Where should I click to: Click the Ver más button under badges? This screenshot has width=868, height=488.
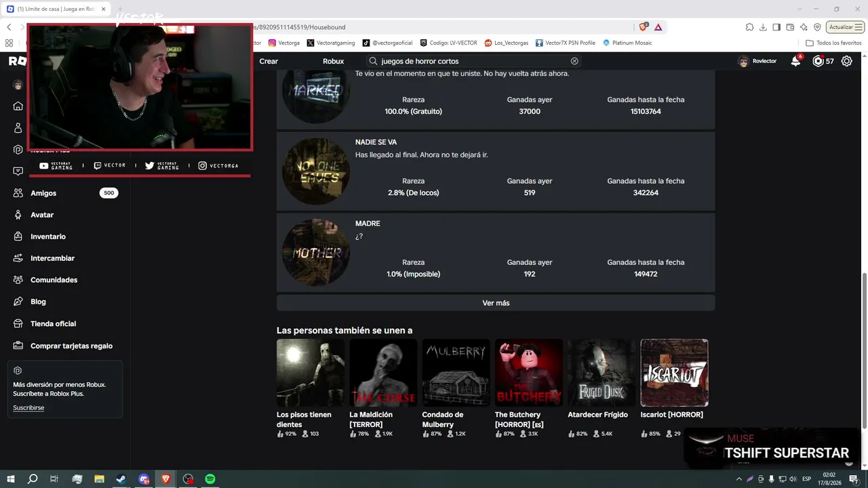(x=496, y=303)
